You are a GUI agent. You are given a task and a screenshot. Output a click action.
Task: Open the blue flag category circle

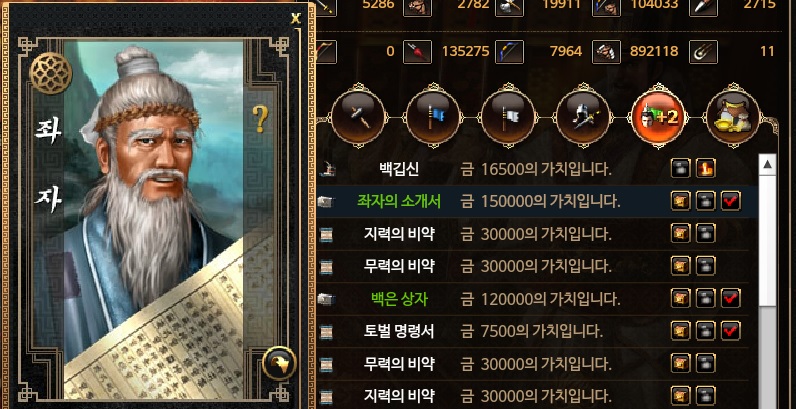(433, 116)
